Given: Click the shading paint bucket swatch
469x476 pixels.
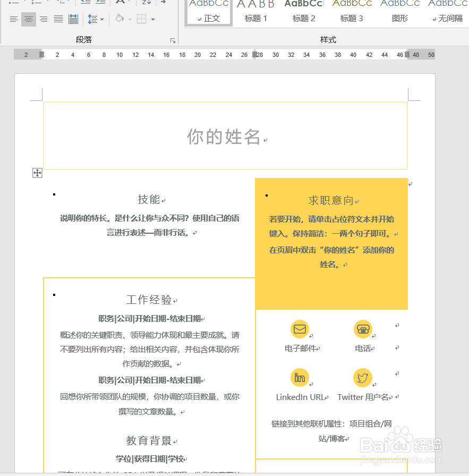Looking at the screenshot, I should [120, 19].
